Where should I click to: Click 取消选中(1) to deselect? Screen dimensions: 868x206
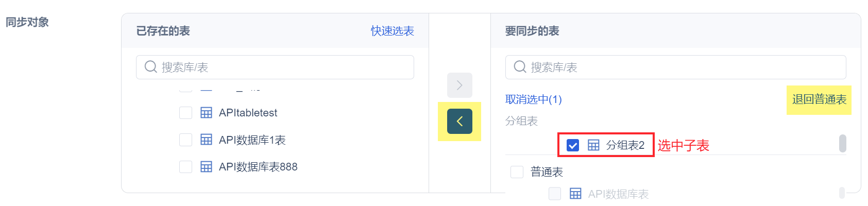point(533,99)
